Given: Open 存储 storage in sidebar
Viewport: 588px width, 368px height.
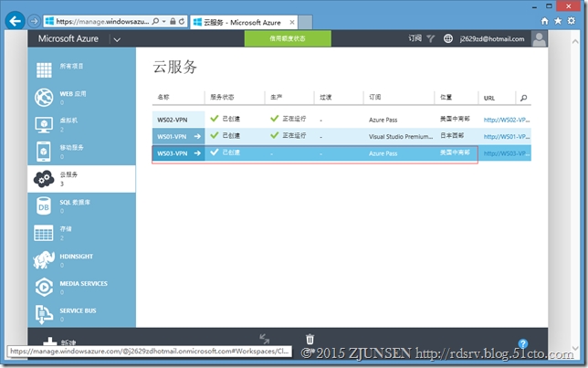Looking at the screenshot, I should click(82, 233).
